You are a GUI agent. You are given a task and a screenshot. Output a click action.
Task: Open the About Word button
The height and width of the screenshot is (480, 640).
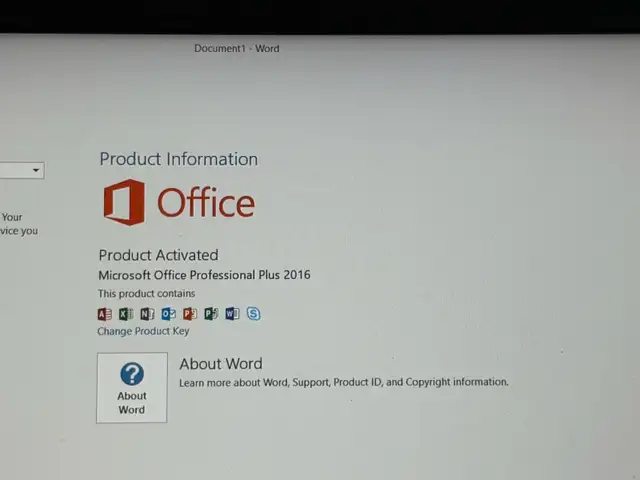coord(132,388)
